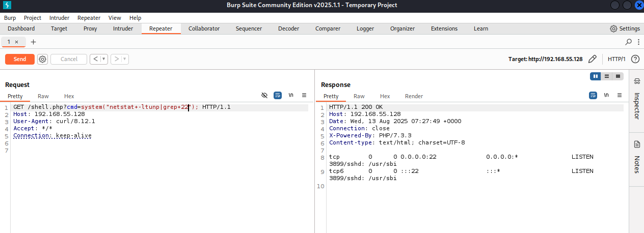
Task: Open Response panel hamburger options menu
Action: click(620, 95)
